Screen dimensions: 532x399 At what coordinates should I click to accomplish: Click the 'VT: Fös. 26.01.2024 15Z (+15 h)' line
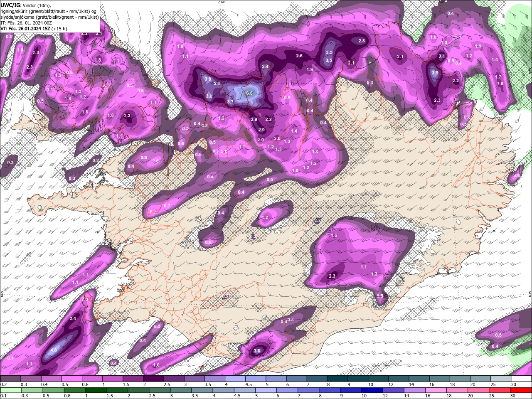[x=34, y=29]
